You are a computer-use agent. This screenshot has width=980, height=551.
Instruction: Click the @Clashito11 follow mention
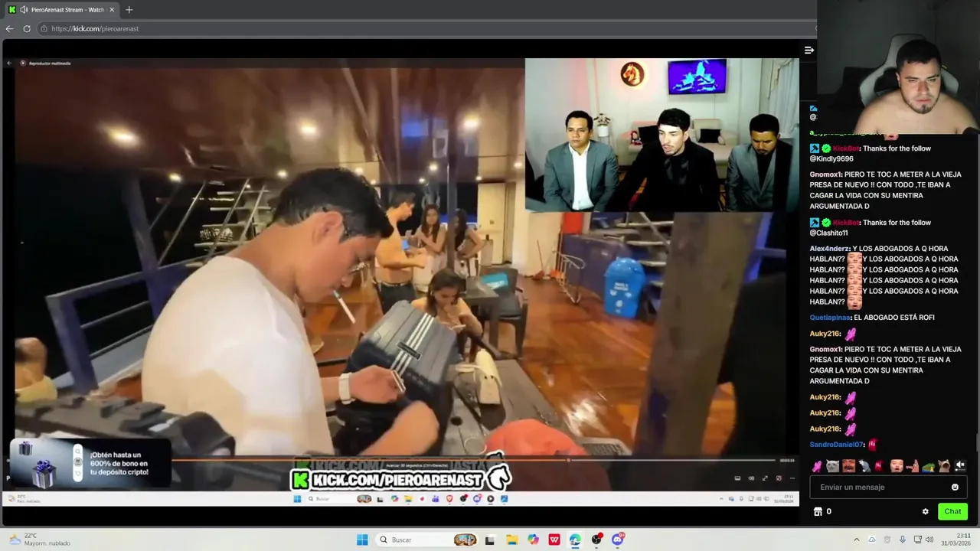click(x=829, y=233)
